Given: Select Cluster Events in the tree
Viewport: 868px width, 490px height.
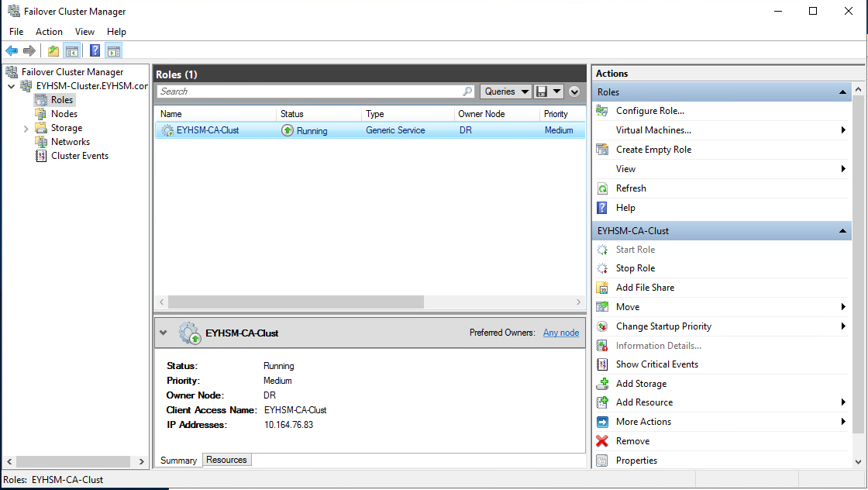Looking at the screenshot, I should [80, 156].
